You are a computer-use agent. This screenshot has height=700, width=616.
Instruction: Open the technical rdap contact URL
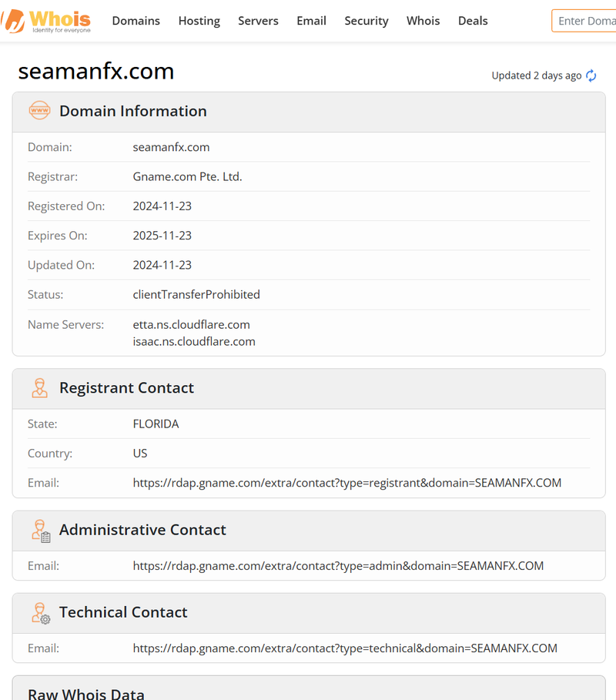tap(345, 648)
